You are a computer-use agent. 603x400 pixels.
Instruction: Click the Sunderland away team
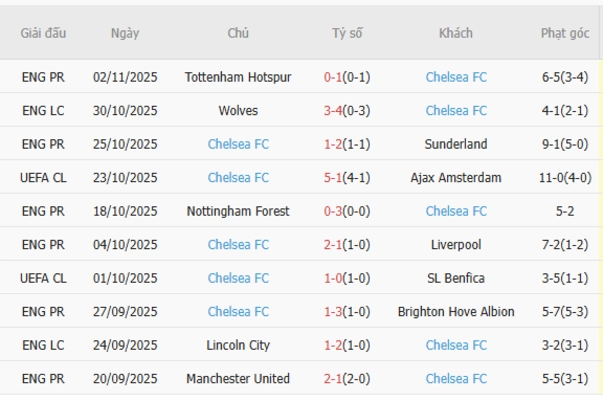click(456, 144)
